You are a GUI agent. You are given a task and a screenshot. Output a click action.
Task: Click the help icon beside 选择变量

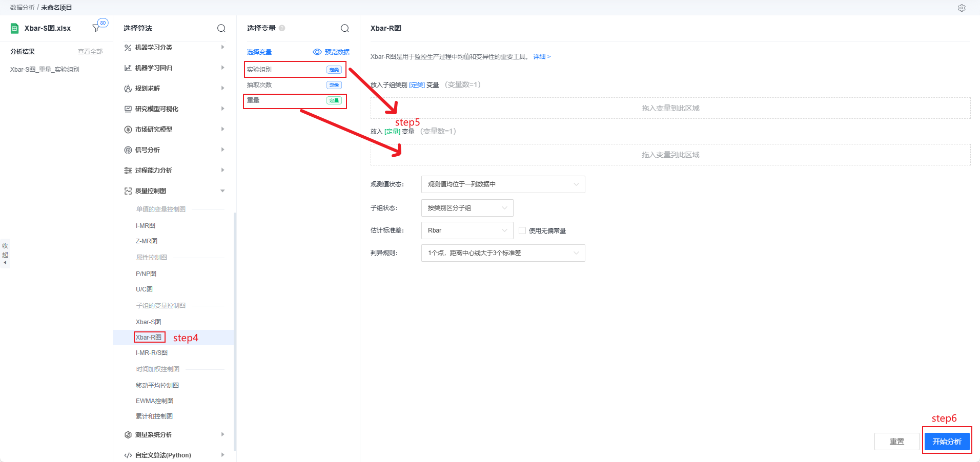click(x=282, y=28)
